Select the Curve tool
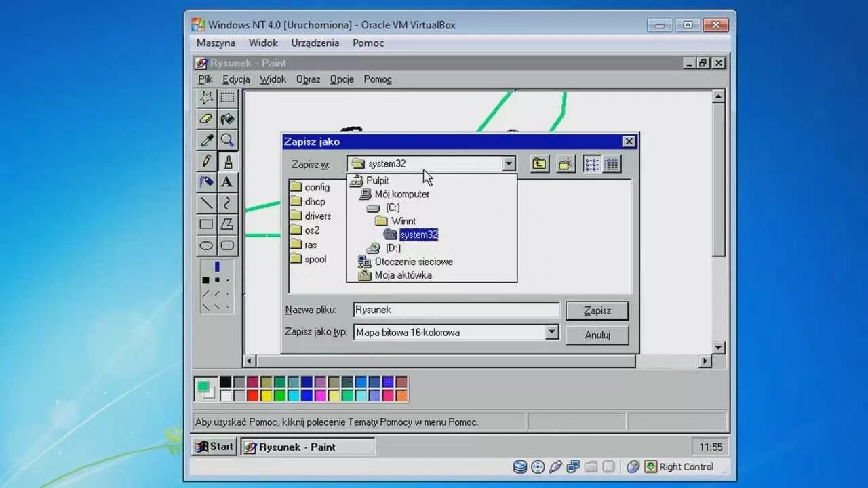 point(227,203)
